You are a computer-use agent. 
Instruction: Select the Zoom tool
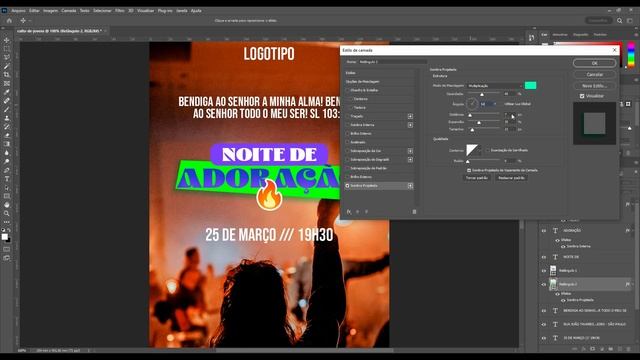click(x=7, y=213)
